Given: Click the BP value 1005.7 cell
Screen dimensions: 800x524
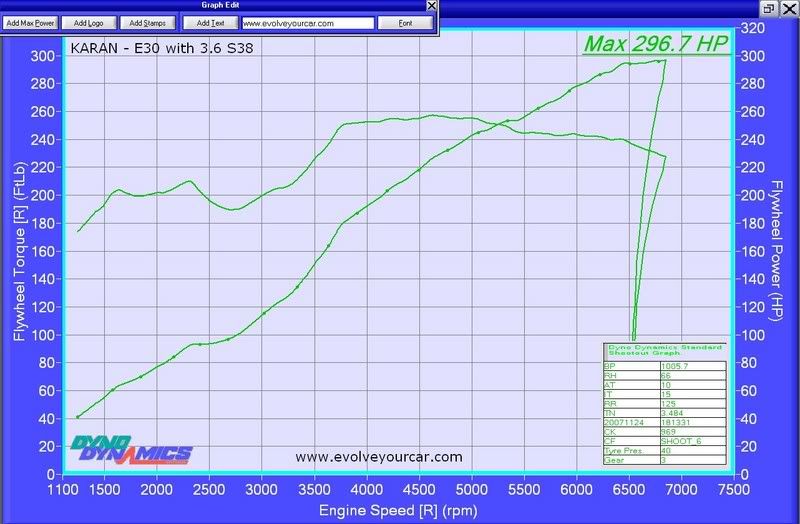Looking at the screenshot, I should [690, 366].
